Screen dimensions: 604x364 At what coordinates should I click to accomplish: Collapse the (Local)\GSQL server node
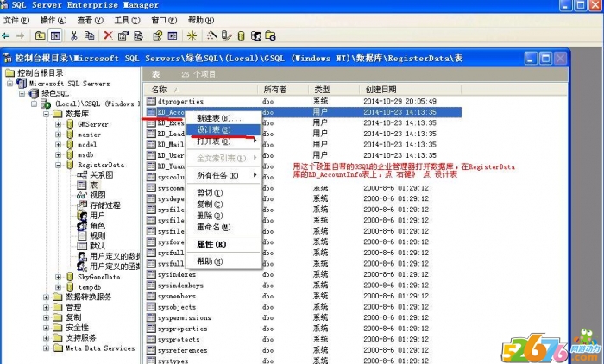34,104
